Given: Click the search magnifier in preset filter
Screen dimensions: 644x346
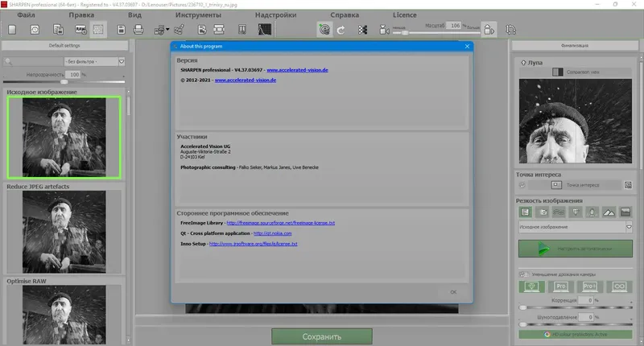Looking at the screenshot, I should point(8,62).
